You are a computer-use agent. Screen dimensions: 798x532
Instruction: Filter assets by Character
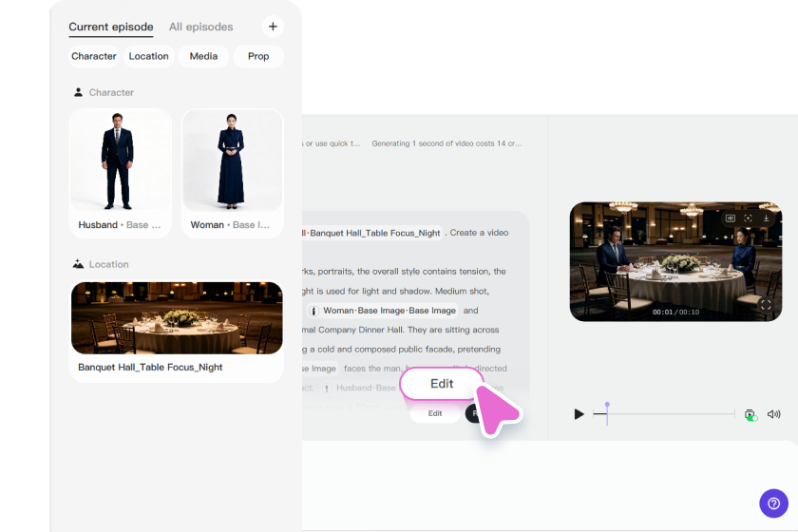[94, 56]
